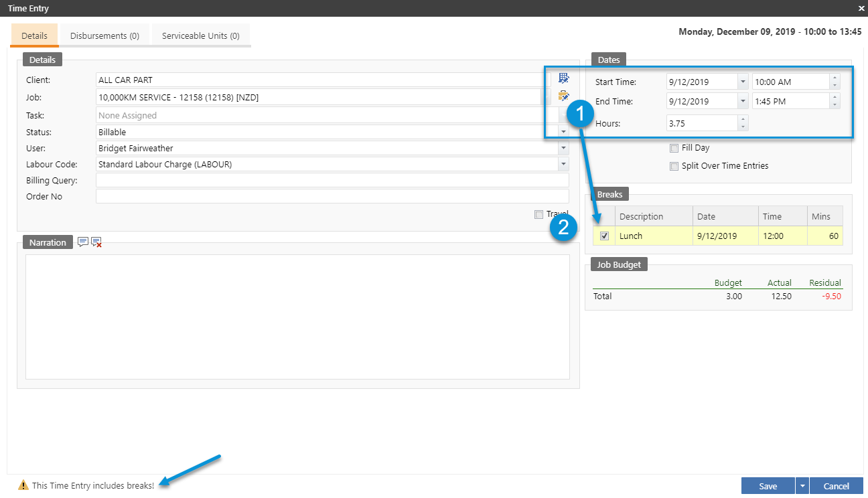The width and height of the screenshot is (868, 498).
Task: Toggle the Travel checkbox
Action: pos(539,214)
